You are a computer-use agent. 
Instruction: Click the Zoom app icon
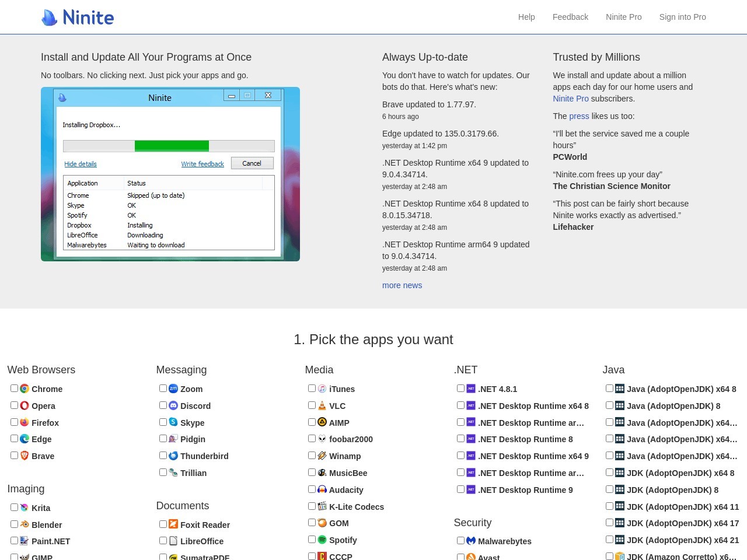(x=173, y=388)
